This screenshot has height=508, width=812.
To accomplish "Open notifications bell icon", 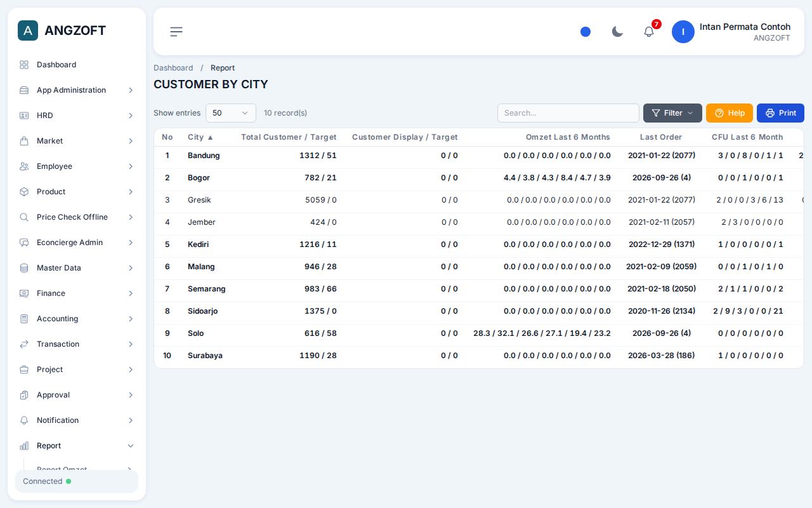I will (649, 32).
